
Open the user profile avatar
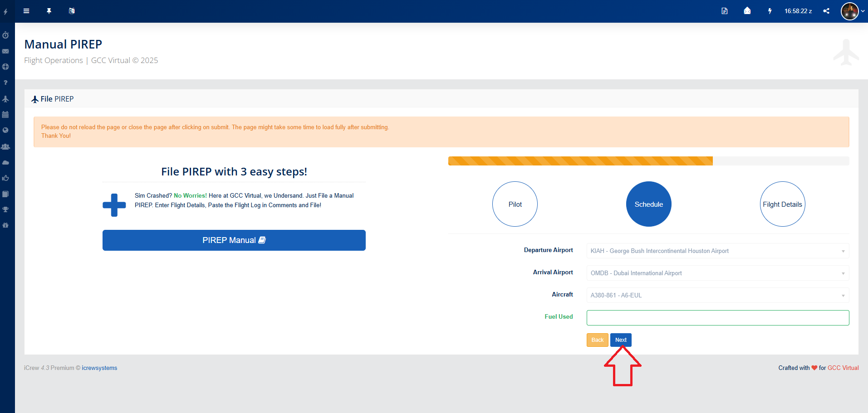849,11
